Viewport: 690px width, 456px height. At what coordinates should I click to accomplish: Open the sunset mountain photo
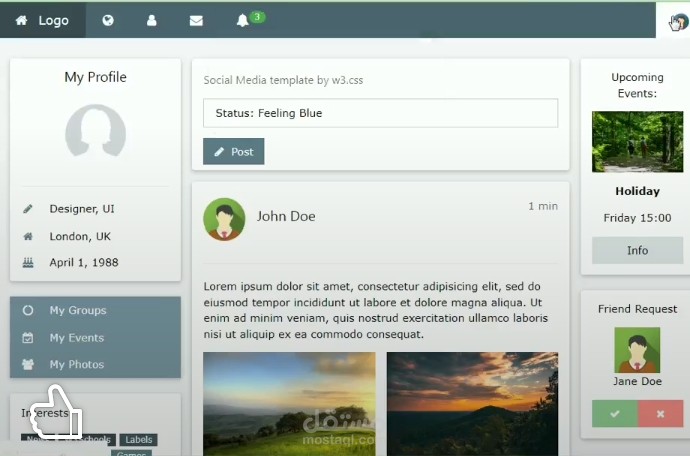click(473, 404)
